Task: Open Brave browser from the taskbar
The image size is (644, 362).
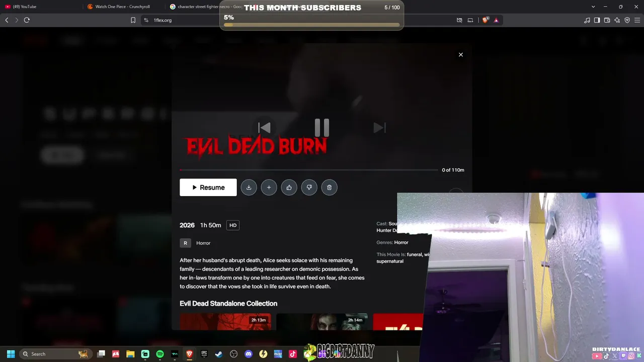Action: click(x=189, y=354)
